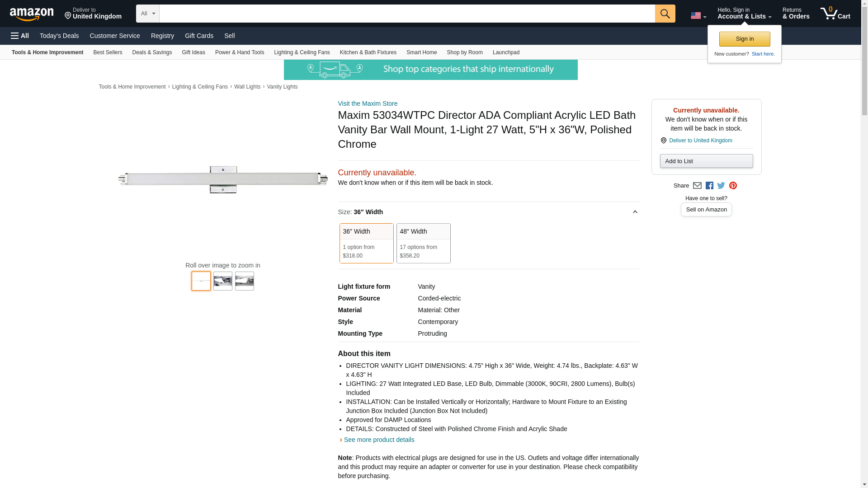Screen dimensions: 868x488
Task: Go to Amazon home logo
Action: [x=32, y=14]
